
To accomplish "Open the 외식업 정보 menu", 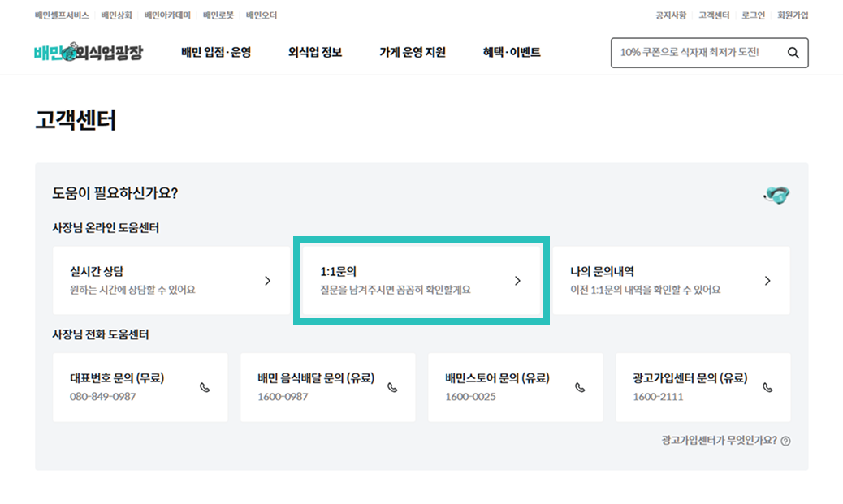I will 315,52.
